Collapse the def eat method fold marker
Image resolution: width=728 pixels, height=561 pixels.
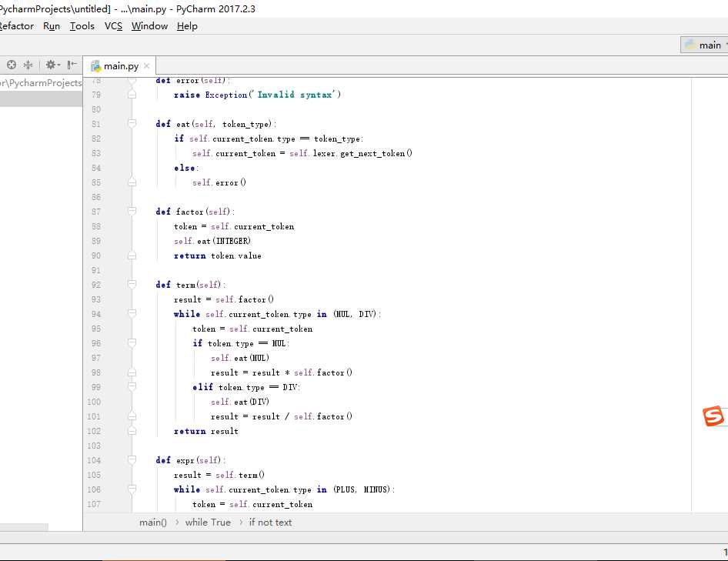click(x=132, y=124)
